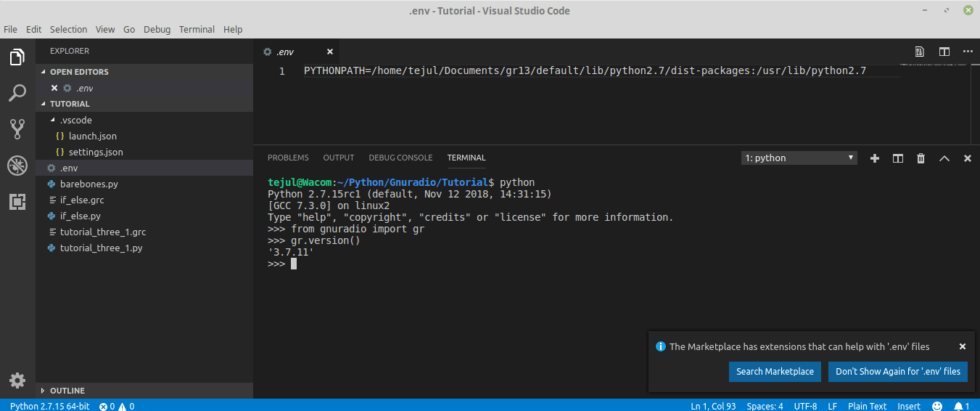Click the PYTHONPATH line in the editor
This screenshot has height=411, width=980.
click(585, 70)
